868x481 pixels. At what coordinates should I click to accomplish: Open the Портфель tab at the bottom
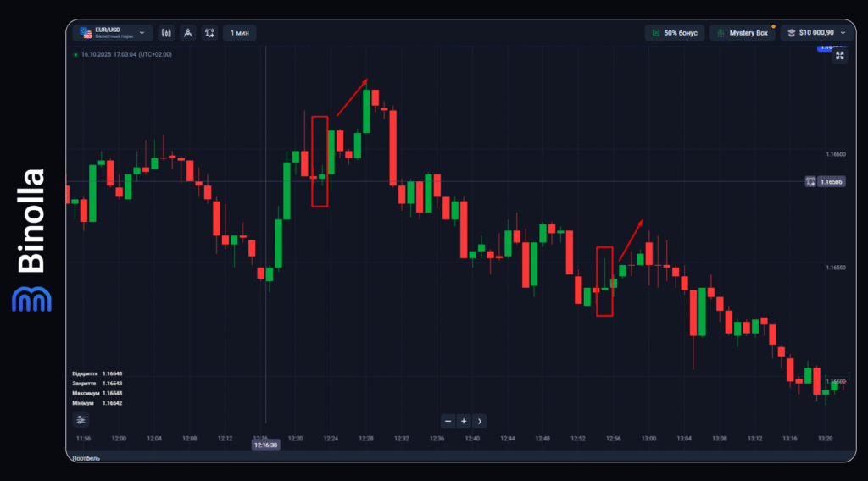coord(86,458)
